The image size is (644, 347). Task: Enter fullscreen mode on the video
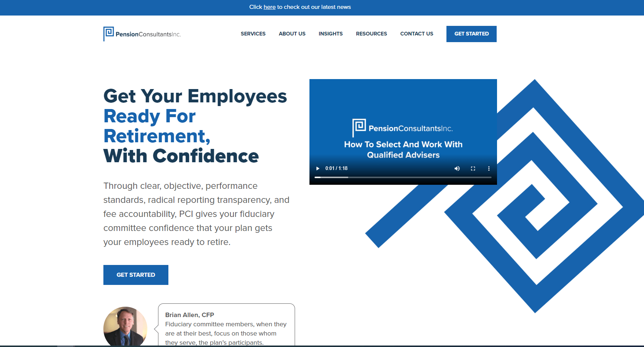pos(473,168)
